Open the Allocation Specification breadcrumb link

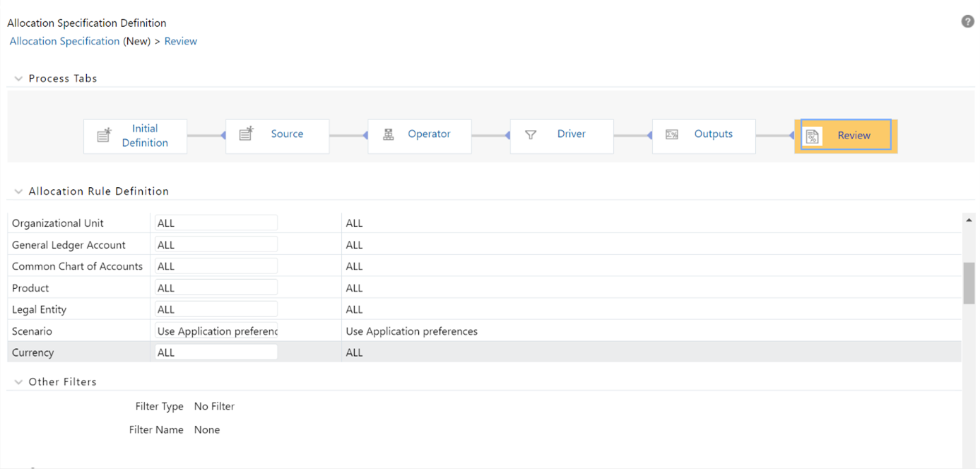click(x=64, y=41)
